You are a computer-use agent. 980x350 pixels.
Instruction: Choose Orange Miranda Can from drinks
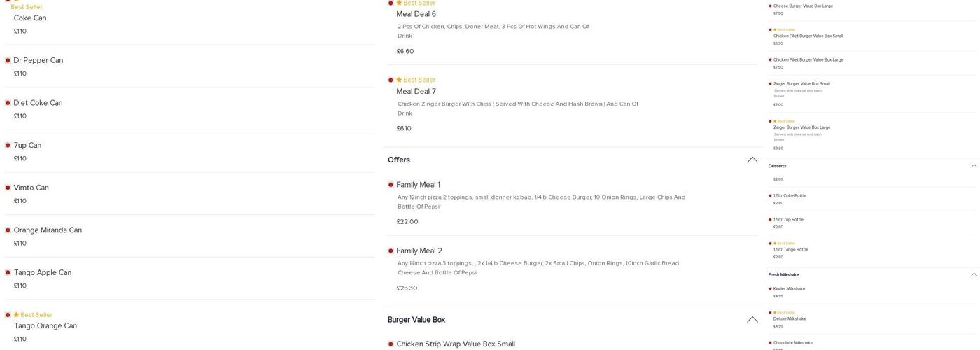48,230
